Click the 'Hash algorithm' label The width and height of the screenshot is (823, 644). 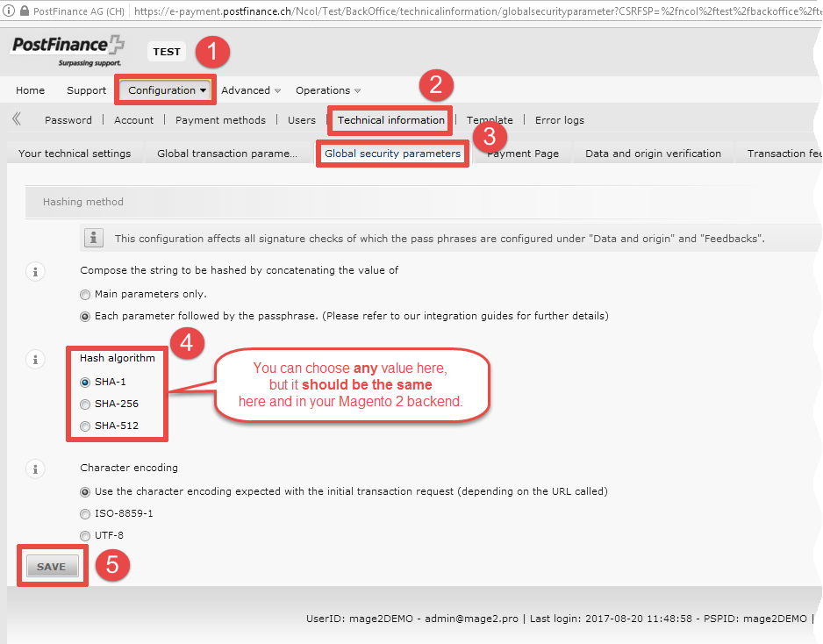click(x=118, y=358)
